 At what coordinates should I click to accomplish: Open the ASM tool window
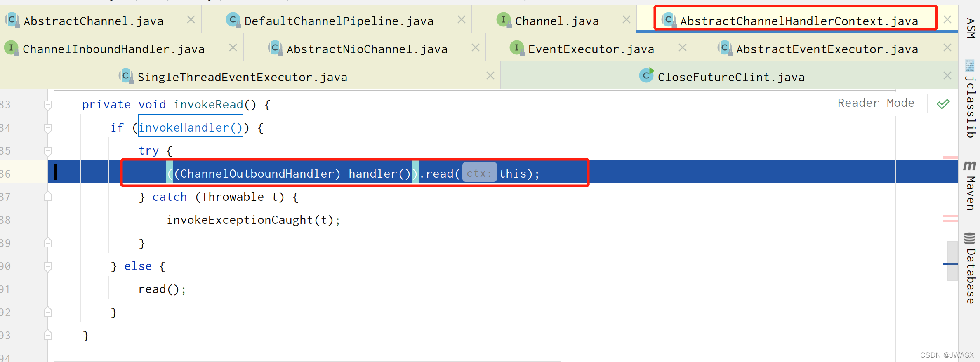pyautogui.click(x=971, y=26)
